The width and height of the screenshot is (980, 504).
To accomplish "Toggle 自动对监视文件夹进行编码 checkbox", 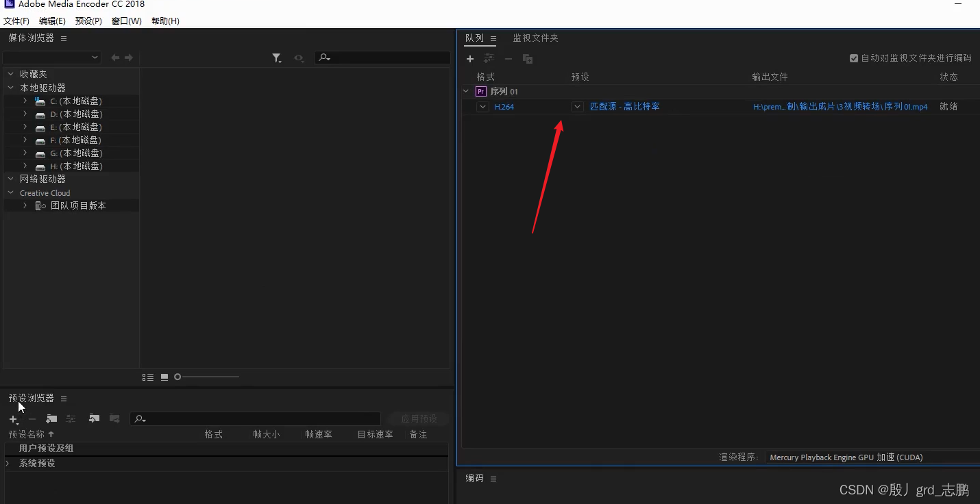I will click(854, 58).
